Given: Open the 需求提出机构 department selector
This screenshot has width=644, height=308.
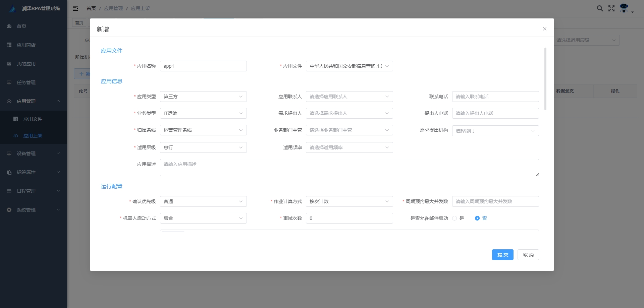Looking at the screenshot, I should [495, 131].
